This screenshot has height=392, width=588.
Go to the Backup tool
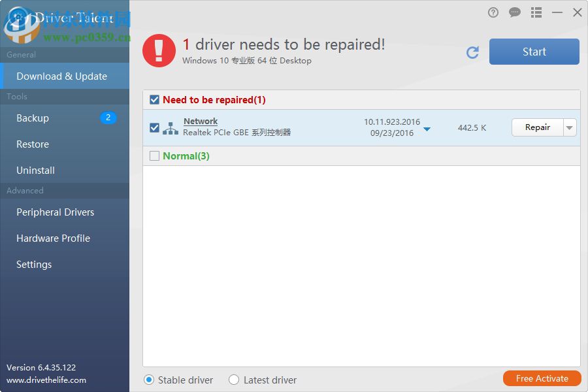65,118
